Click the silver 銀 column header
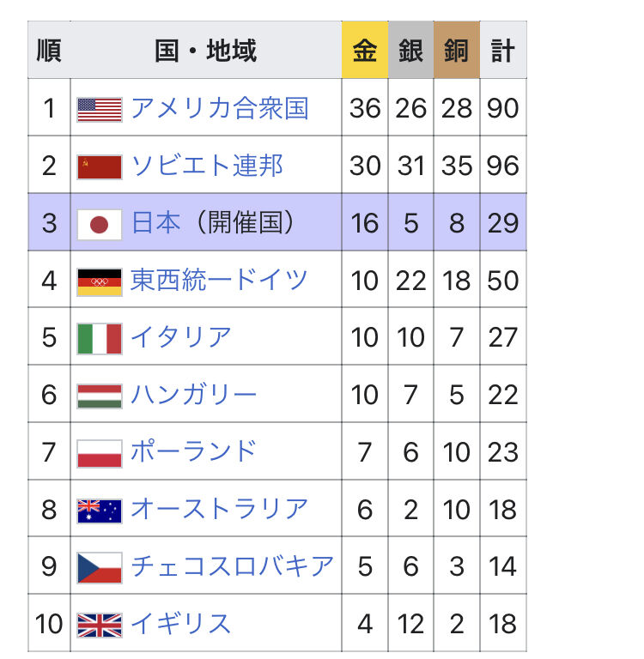644x659 pixels. pyautogui.click(x=410, y=51)
